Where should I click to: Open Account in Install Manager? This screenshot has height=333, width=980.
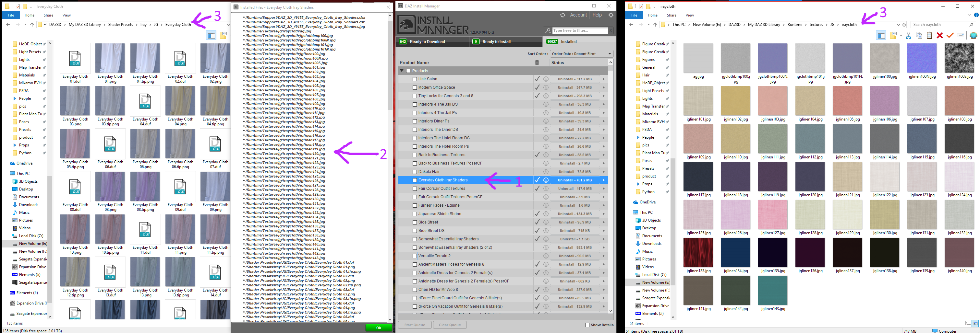[x=578, y=15]
